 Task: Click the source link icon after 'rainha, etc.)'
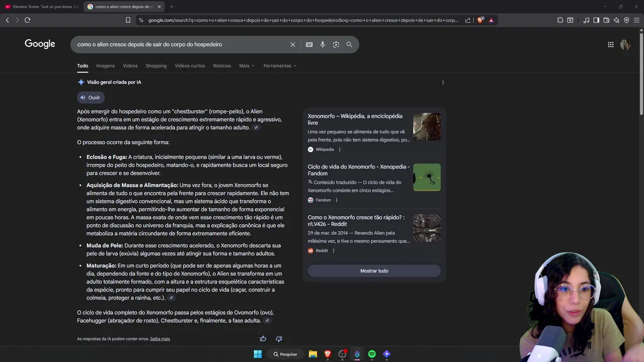tap(172, 298)
